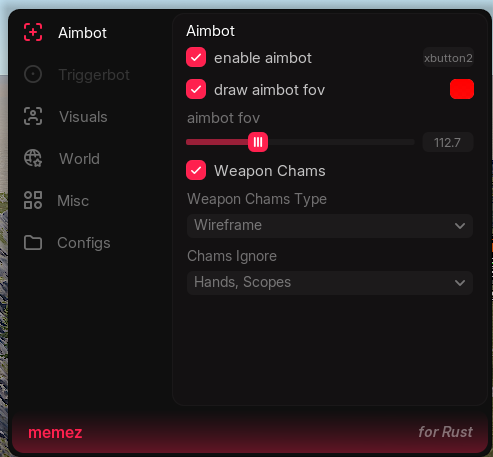Select the Configs tab label
Viewport: 493px width, 457px height.
[x=84, y=243]
